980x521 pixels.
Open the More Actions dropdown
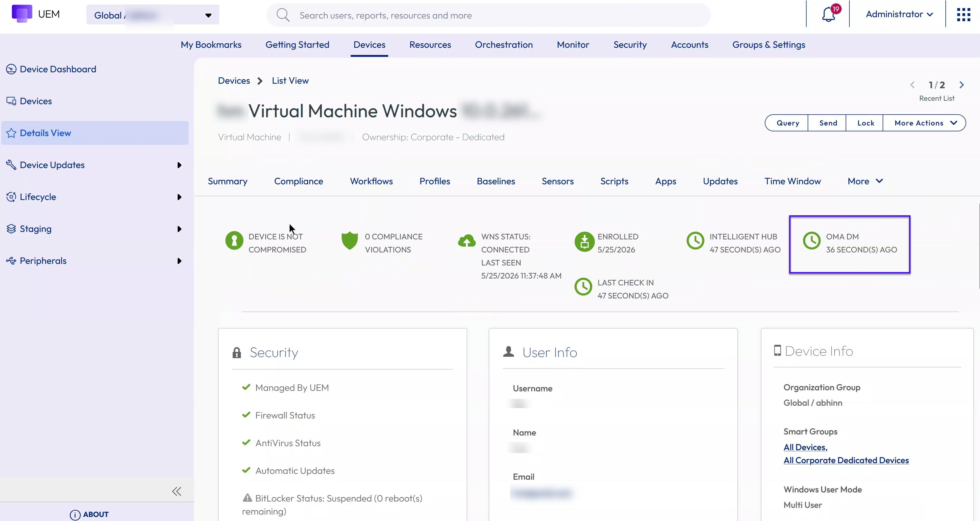(x=924, y=123)
